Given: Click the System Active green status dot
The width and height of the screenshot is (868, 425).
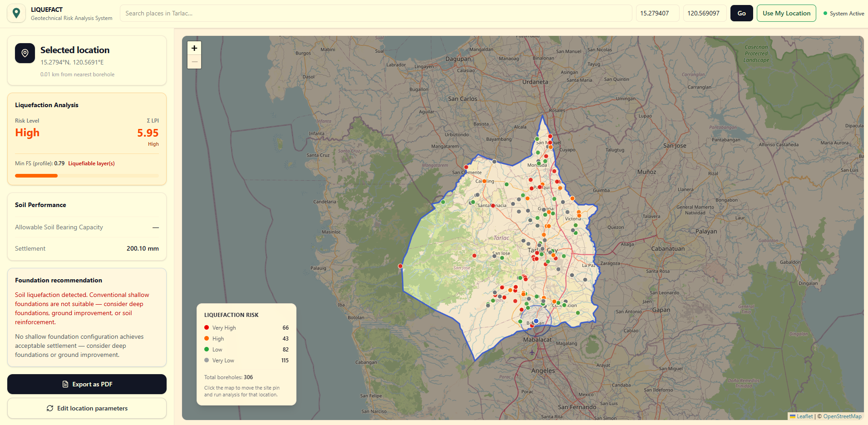Looking at the screenshot, I should [825, 13].
